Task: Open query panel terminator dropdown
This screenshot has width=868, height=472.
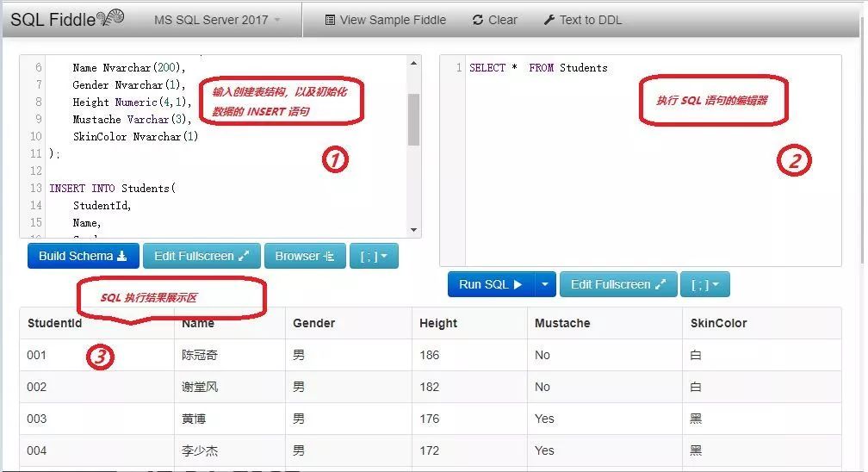Action: [704, 284]
